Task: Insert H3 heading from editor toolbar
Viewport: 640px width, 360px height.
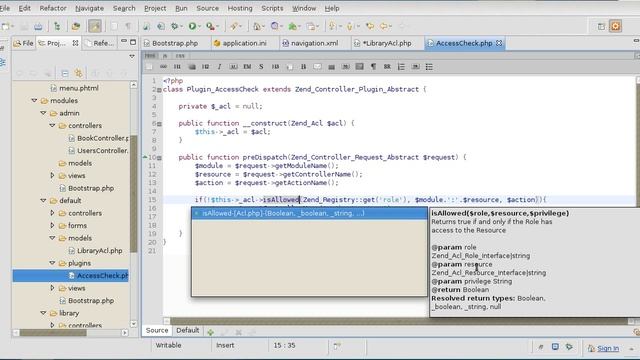Action: [x=275, y=67]
